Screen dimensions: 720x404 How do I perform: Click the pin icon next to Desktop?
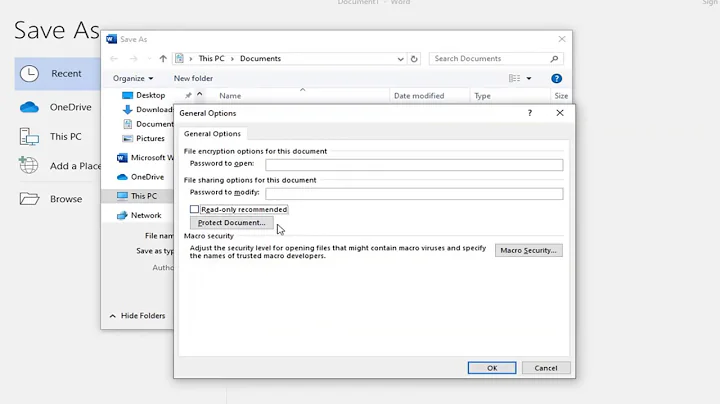[x=188, y=95]
